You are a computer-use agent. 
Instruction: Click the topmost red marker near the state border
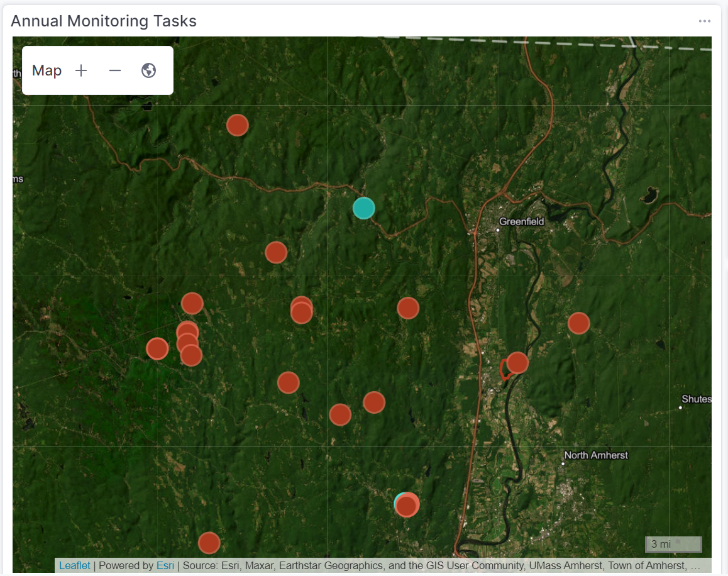[x=237, y=125]
